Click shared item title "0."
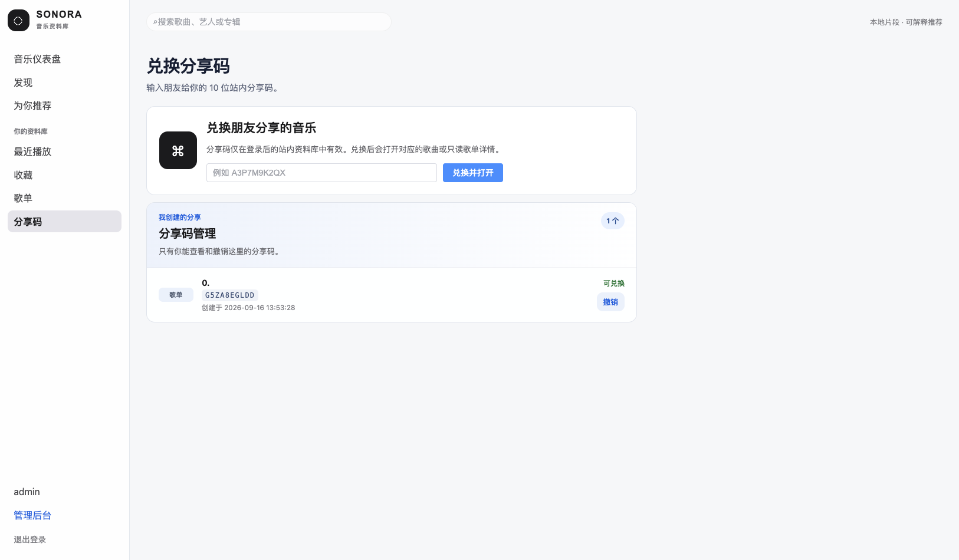959x560 pixels. (x=206, y=283)
